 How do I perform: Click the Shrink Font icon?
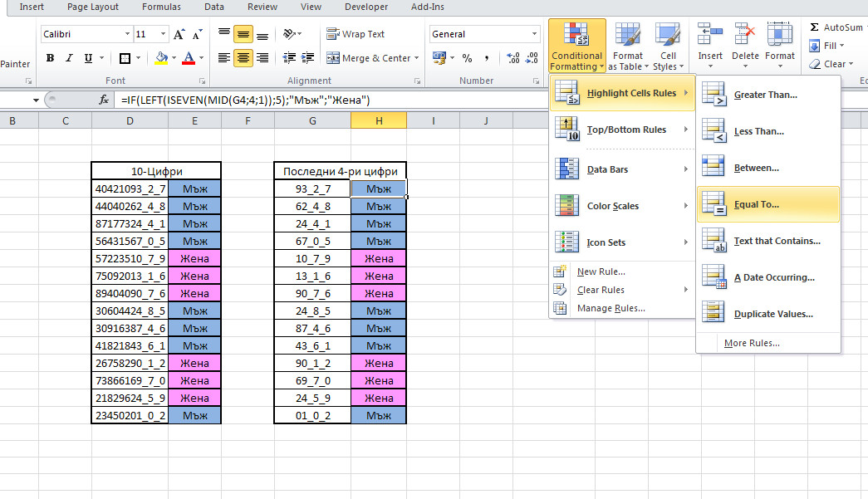tap(198, 34)
